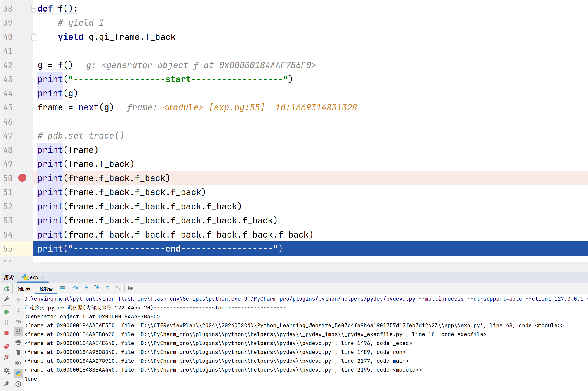
Task: Place cursor in yield g.gi_frame.f_back line
Action: pos(117,37)
